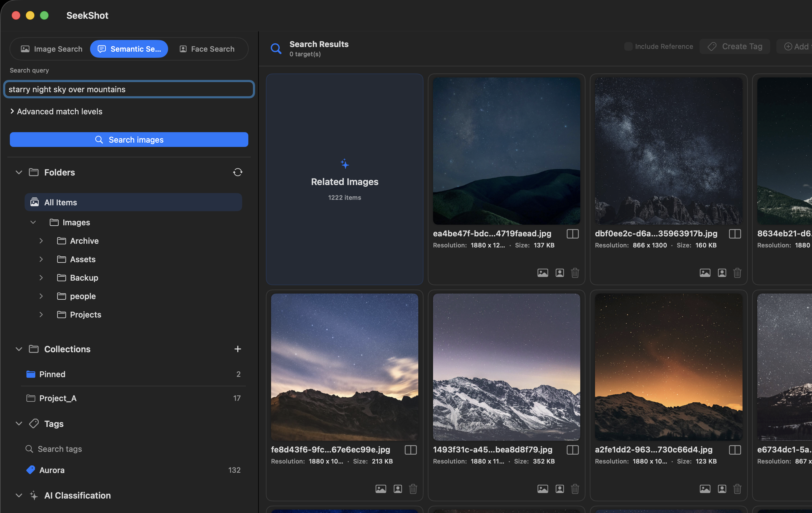Viewport: 812px width, 513px height.
Task: Find similar images for fe8d43f6-9fc card
Action: pyautogui.click(x=381, y=489)
